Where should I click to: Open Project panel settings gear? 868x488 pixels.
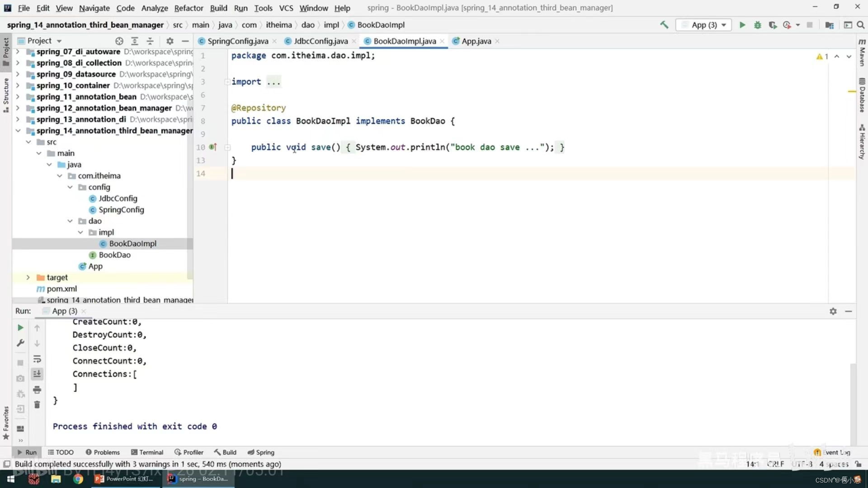170,41
